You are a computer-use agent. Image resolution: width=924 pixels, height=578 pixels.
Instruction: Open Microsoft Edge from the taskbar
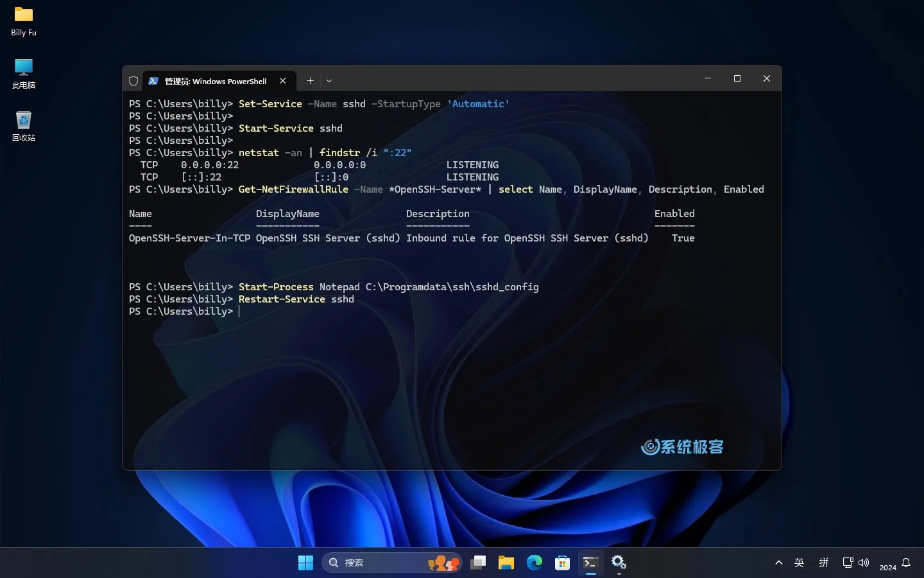[x=535, y=563]
